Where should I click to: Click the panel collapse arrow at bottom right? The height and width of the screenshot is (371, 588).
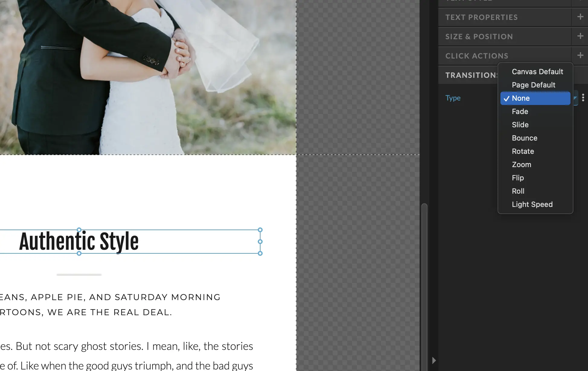434,360
